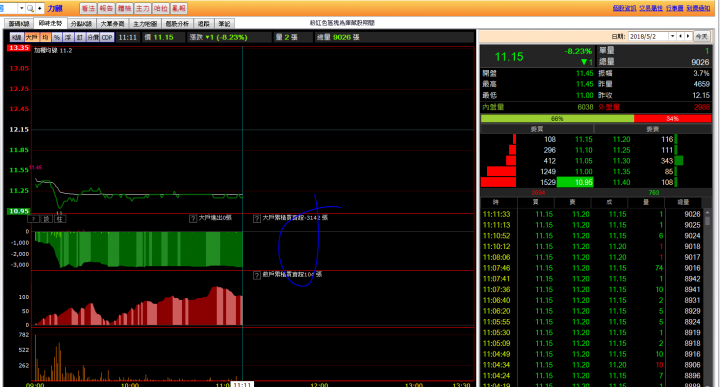The image size is (720, 387).
Task: Click the 設 settings button under chart
Action: pos(47,219)
